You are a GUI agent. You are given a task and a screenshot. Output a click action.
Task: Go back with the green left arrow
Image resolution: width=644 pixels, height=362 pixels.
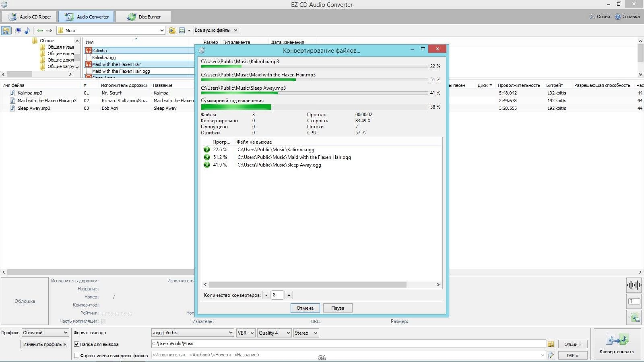pyautogui.click(x=40, y=31)
